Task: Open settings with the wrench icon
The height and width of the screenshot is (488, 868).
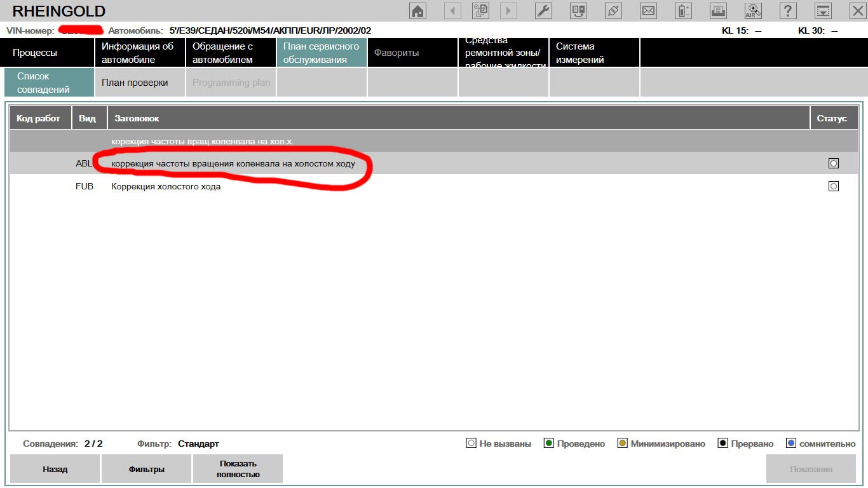Action: pos(543,11)
